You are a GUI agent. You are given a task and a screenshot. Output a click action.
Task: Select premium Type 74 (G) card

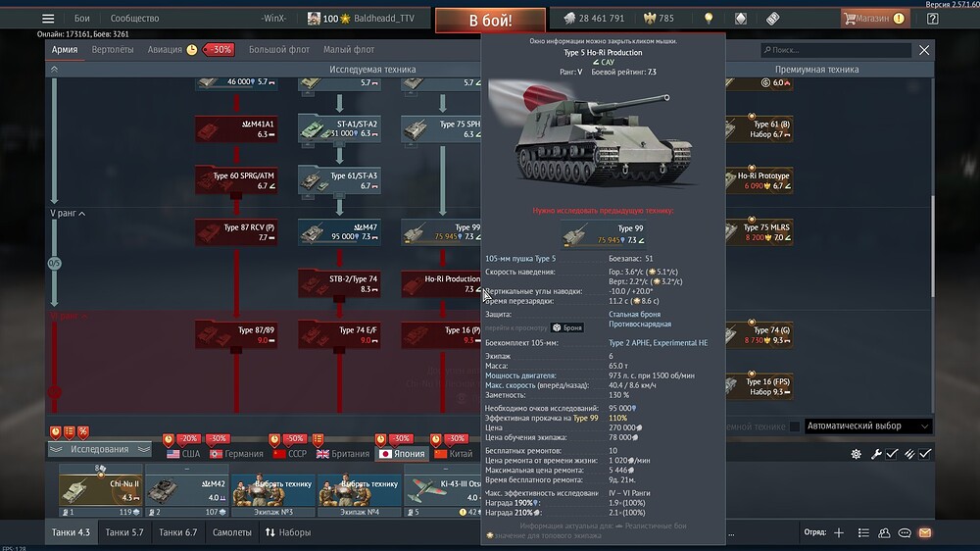(759, 334)
